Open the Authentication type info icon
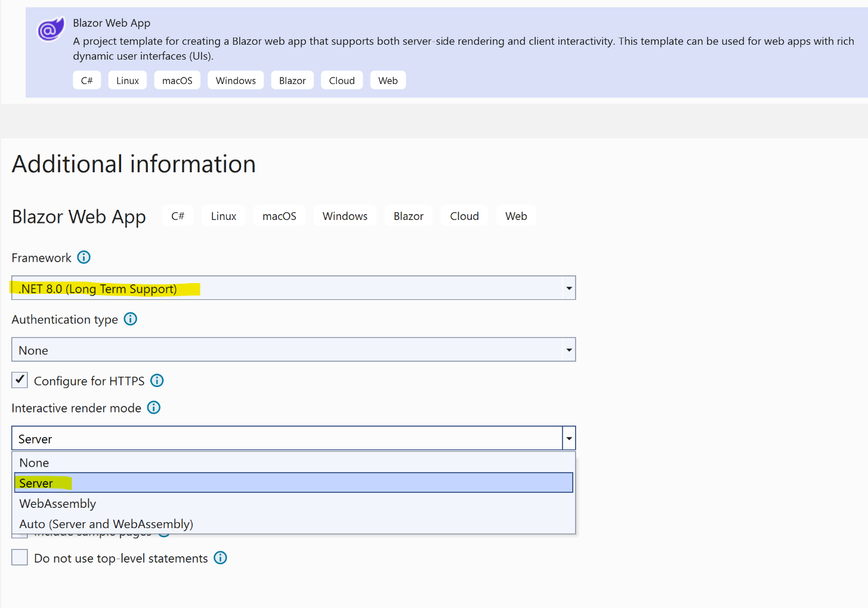Image resolution: width=868 pixels, height=608 pixels. 131,319
